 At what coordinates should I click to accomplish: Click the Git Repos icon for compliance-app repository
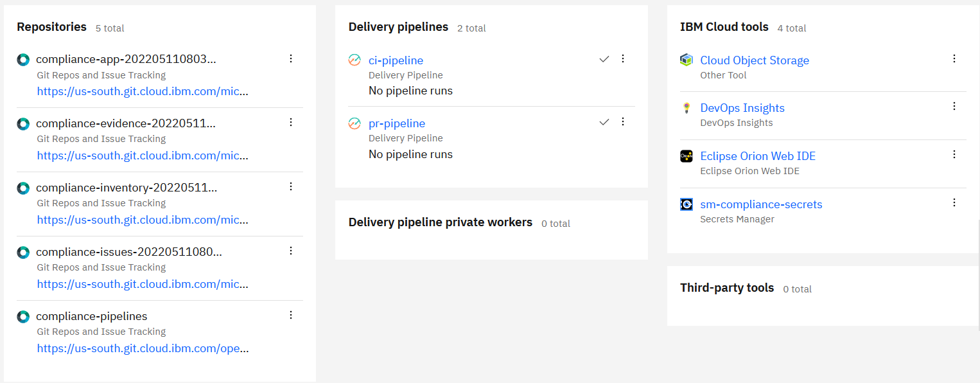coord(23,59)
